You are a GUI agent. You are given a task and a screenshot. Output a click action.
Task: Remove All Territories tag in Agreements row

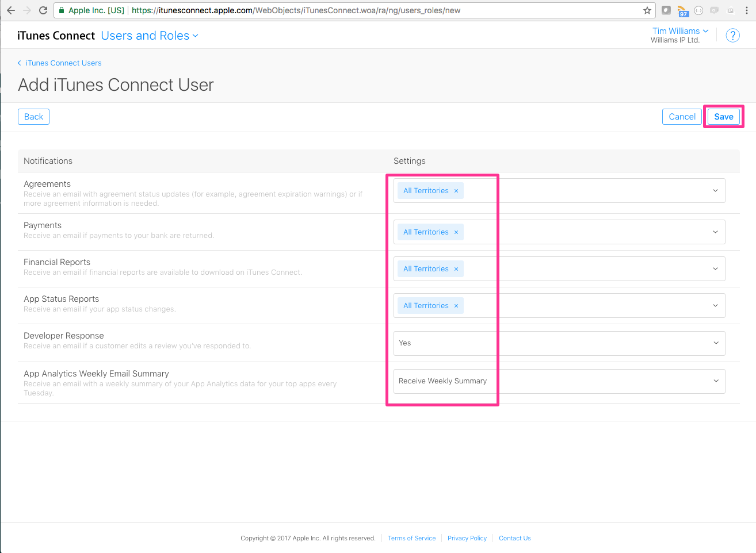456,191
